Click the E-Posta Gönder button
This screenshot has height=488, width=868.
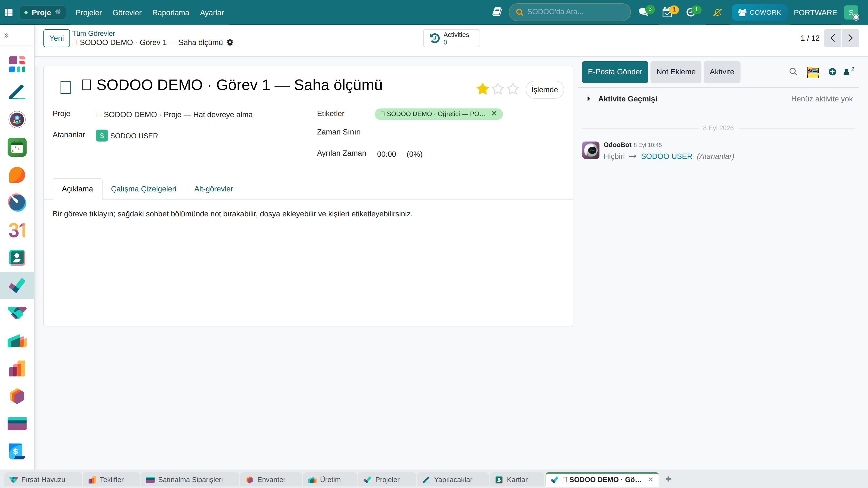[615, 72]
